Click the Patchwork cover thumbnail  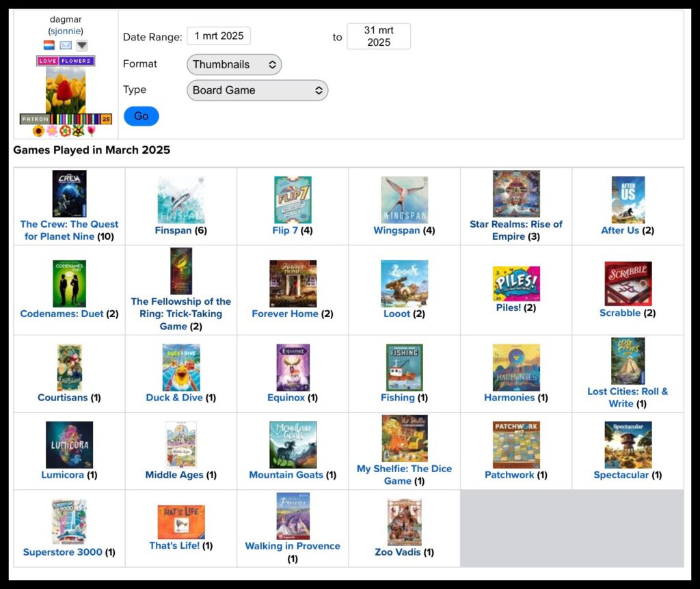tap(516, 445)
